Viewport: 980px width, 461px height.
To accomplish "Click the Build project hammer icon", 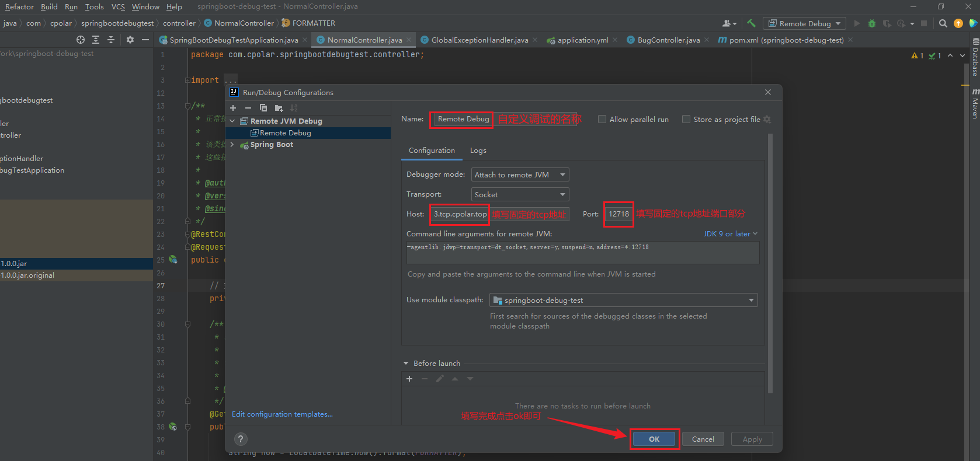I will [x=752, y=23].
